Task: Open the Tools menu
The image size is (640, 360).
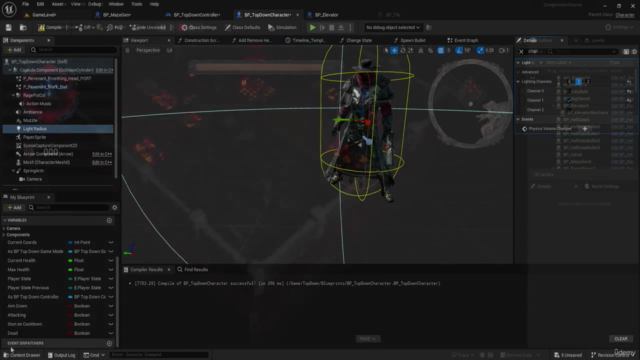Action: click(137, 4)
